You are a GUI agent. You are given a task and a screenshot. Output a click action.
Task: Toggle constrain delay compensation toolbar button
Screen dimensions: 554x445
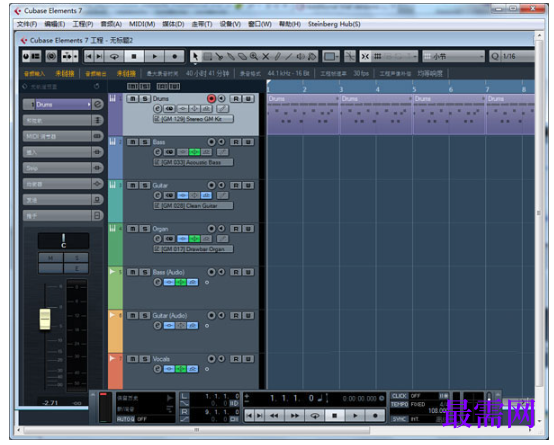(52, 57)
